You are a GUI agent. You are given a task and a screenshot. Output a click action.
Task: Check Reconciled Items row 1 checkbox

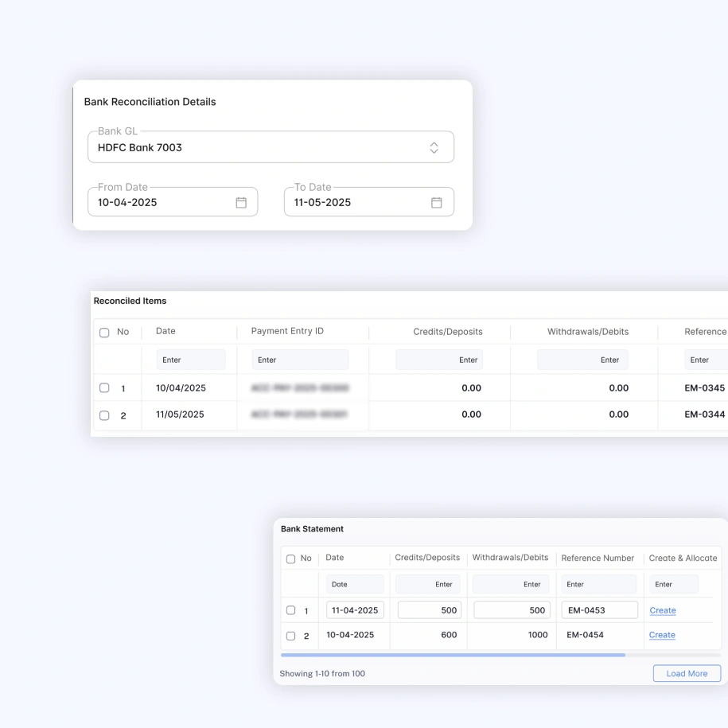tap(104, 388)
